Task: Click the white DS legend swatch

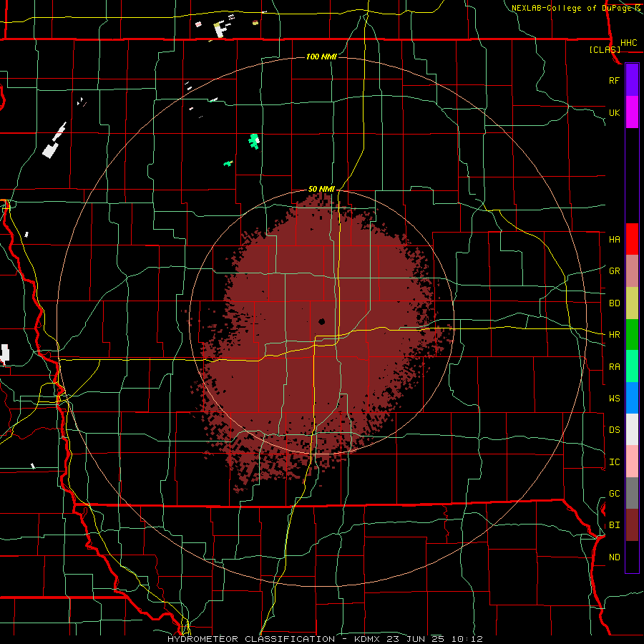Action: click(632, 429)
